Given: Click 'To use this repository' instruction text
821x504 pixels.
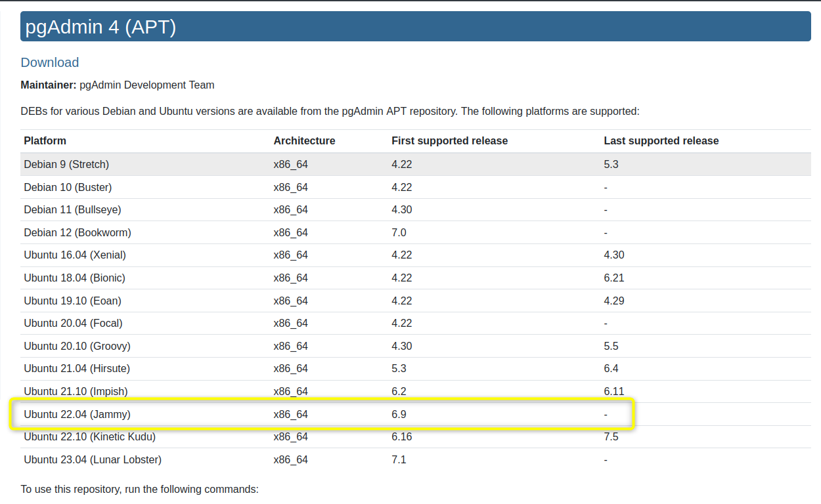Looking at the screenshot, I should (x=140, y=489).
